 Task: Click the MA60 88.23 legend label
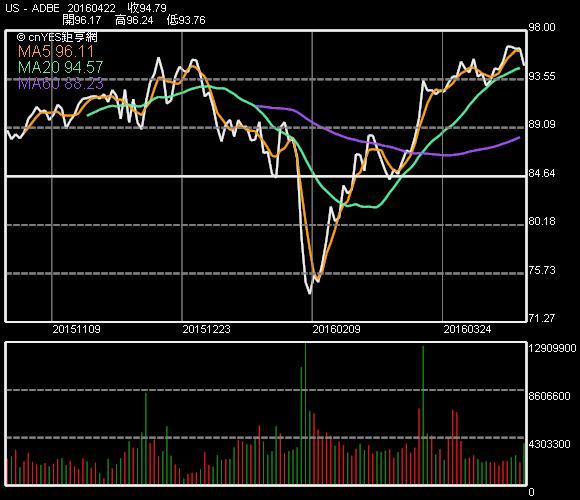61,84
